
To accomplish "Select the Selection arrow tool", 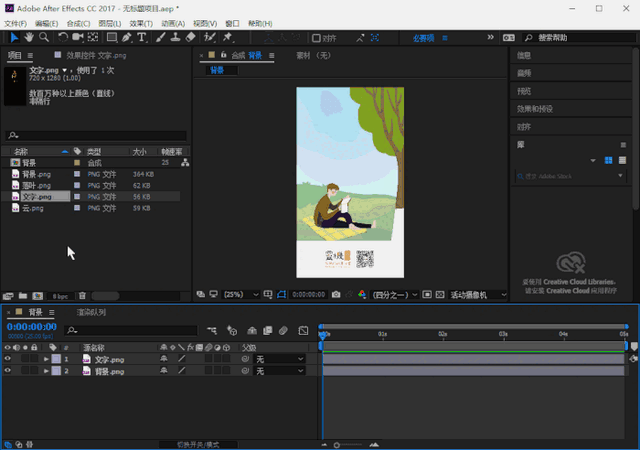I will (x=14, y=38).
